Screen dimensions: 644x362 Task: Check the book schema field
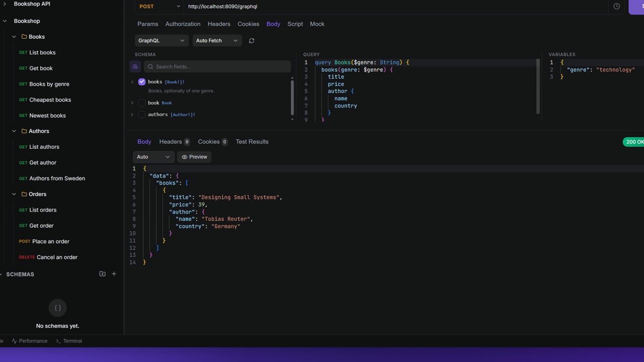click(x=142, y=103)
